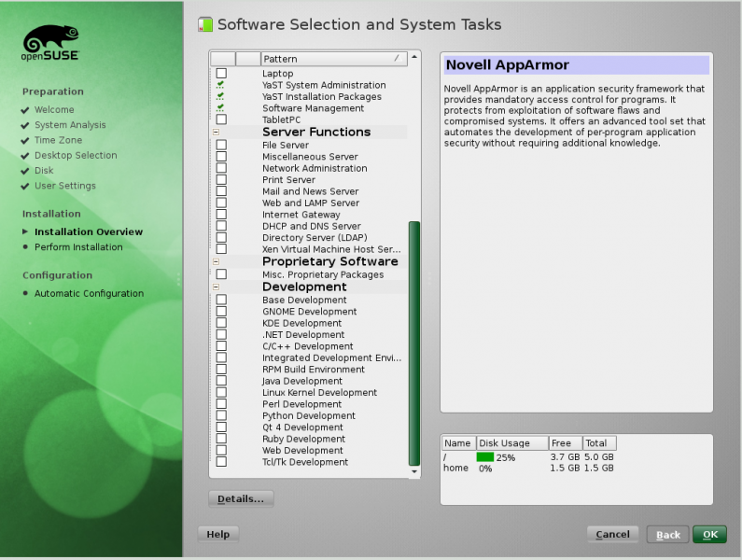The image size is (742, 560).
Task: Click YaST System Administration auto-install status icon
Action: coord(221,85)
